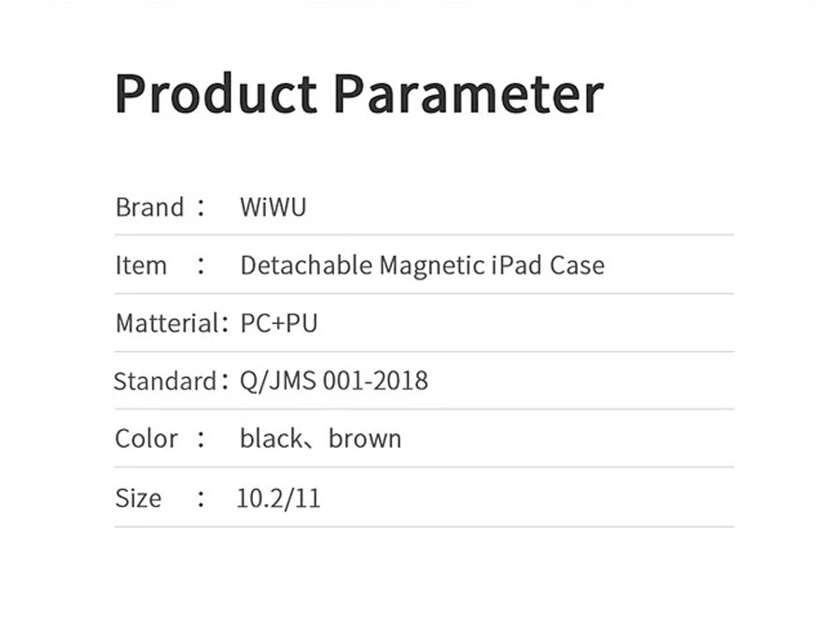This screenshot has width=840, height=630.
Task: Click the Product Parameter heading
Action: [x=359, y=95]
